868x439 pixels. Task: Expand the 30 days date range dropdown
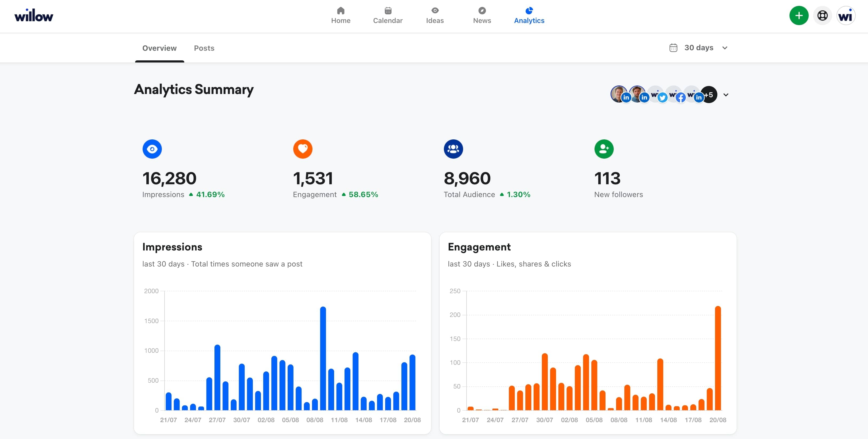pyautogui.click(x=699, y=48)
